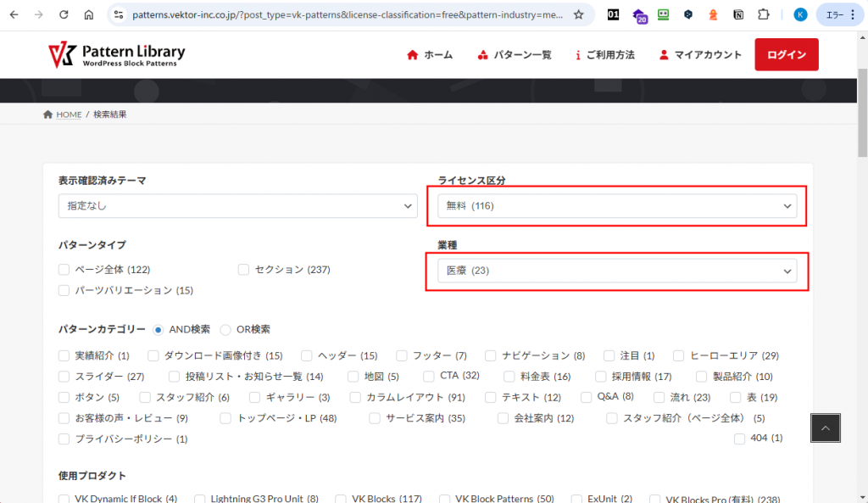868x503 pixels.
Task: Open Chrome profile avatar icon
Action: [800, 14]
